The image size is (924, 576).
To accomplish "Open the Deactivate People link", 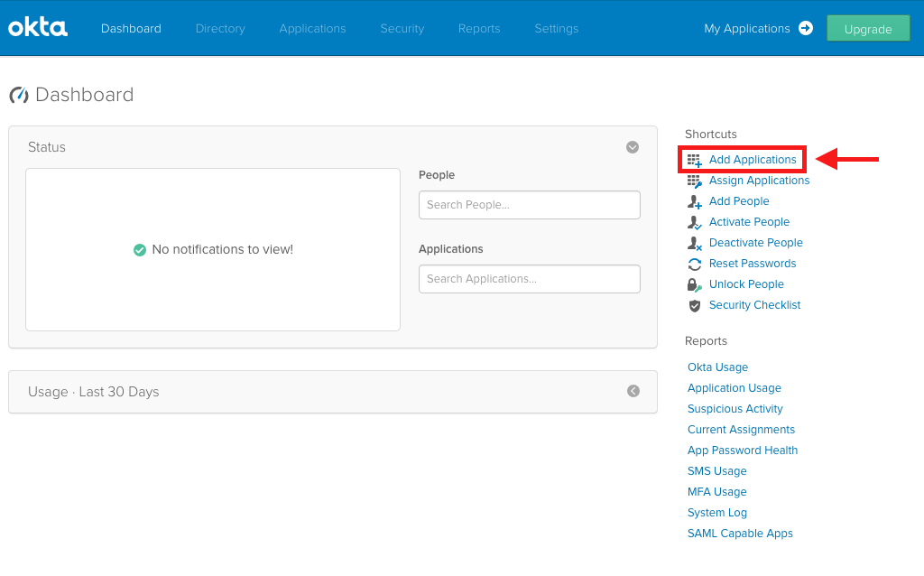I will tap(755, 242).
